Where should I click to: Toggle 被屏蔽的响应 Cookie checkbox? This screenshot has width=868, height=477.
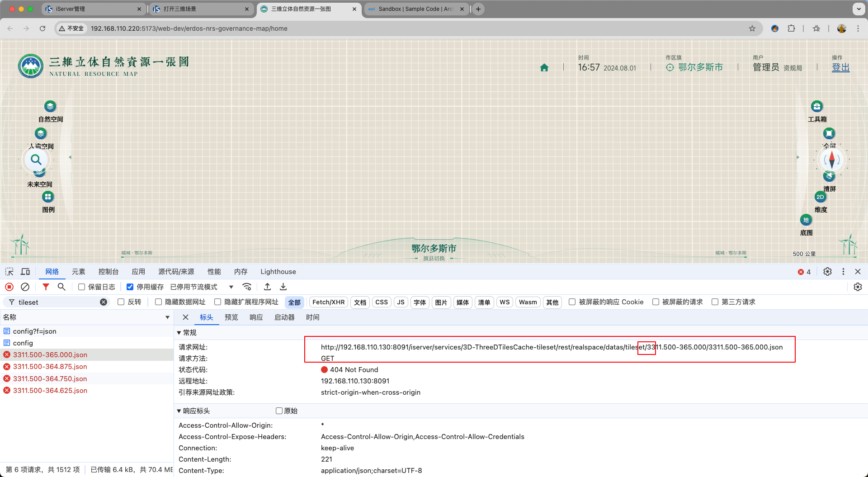tap(572, 302)
